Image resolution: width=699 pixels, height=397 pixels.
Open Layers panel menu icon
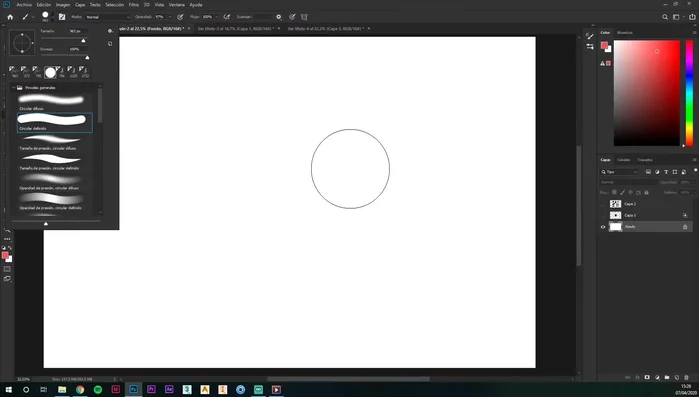point(694,160)
